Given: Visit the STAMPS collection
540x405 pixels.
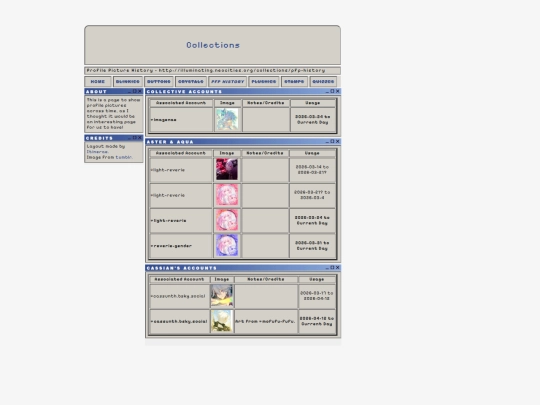Looking at the screenshot, I should click(x=294, y=82).
